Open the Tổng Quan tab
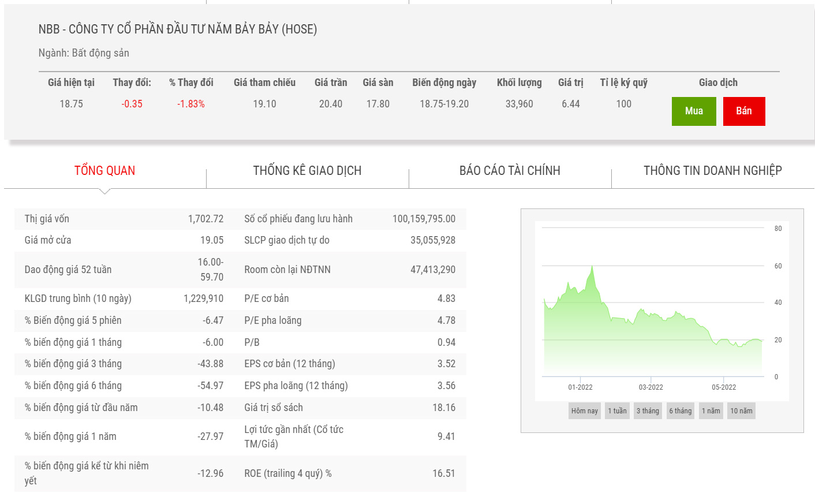 (x=104, y=171)
